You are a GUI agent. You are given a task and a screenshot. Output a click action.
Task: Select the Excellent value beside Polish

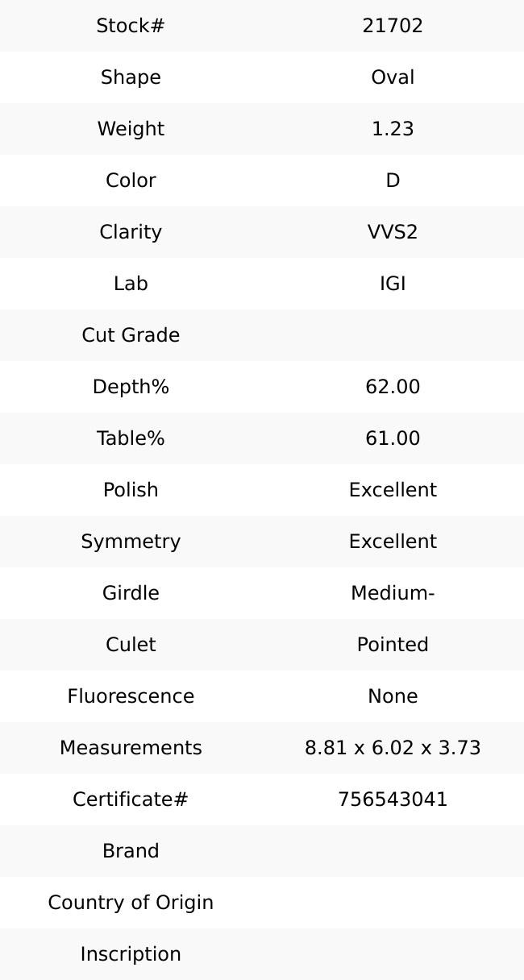click(393, 490)
